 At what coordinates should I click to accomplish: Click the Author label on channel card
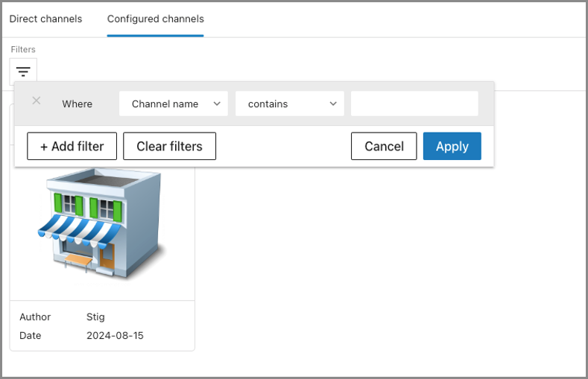[35, 317]
